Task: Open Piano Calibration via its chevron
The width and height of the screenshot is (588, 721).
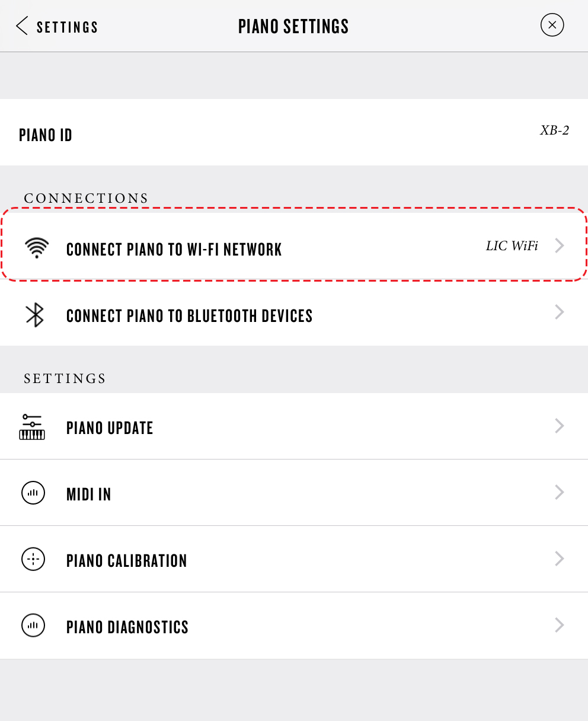Action: pyautogui.click(x=559, y=559)
